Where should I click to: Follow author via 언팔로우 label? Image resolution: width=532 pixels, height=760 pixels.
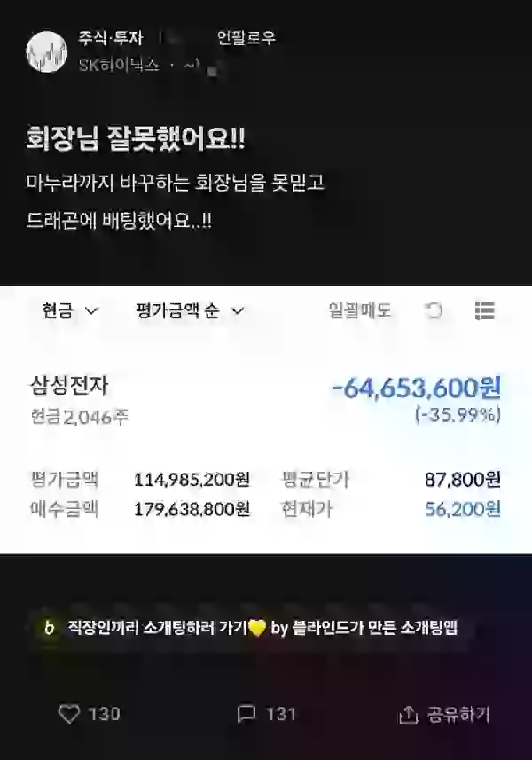(246, 38)
